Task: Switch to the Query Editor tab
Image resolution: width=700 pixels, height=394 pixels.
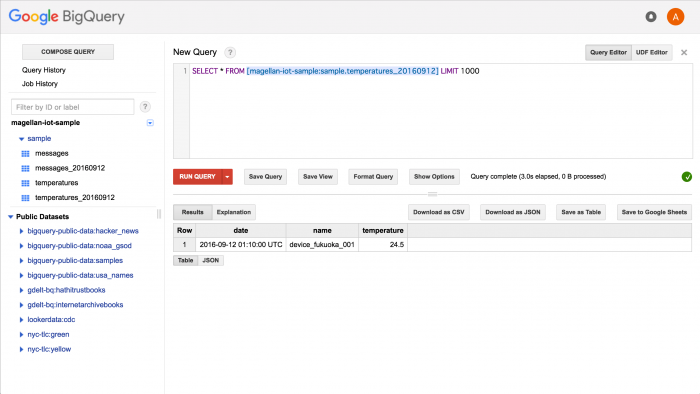Action: click(x=608, y=52)
